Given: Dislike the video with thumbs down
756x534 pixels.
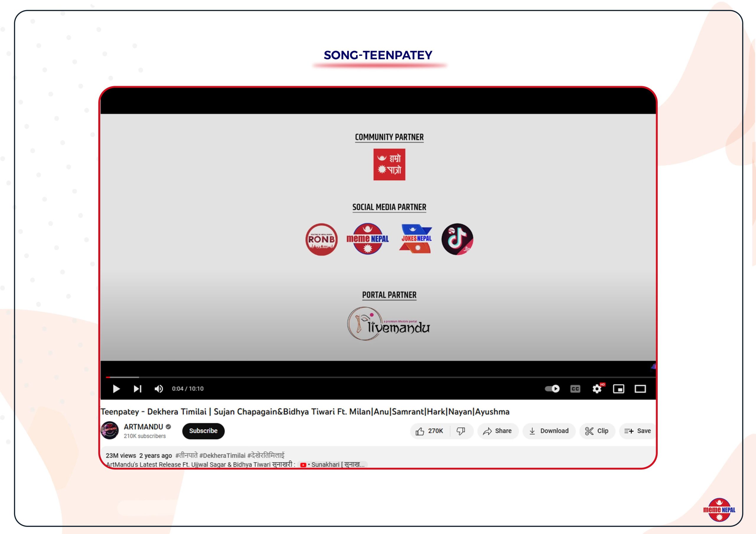Looking at the screenshot, I should click(461, 431).
